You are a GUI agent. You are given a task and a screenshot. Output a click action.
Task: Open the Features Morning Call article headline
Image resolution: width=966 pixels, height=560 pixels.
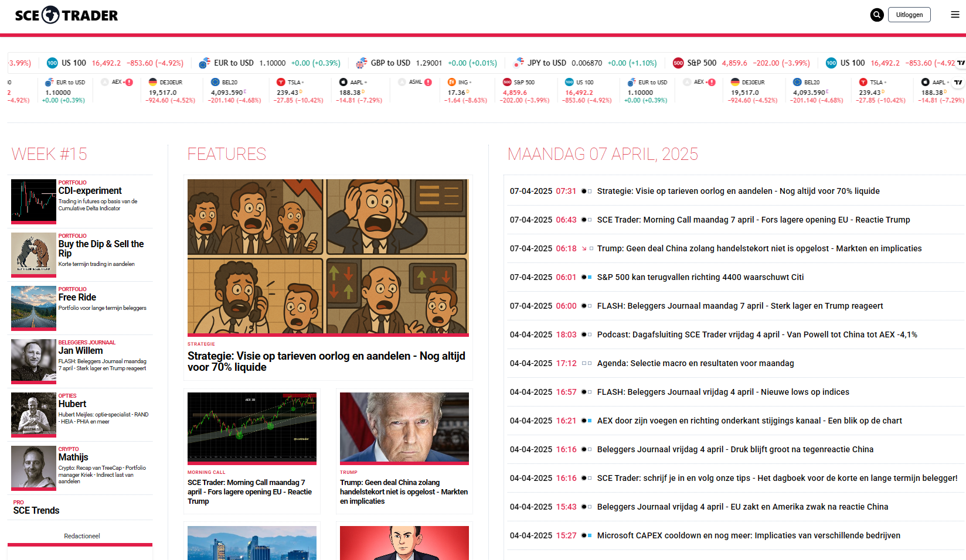250,492
